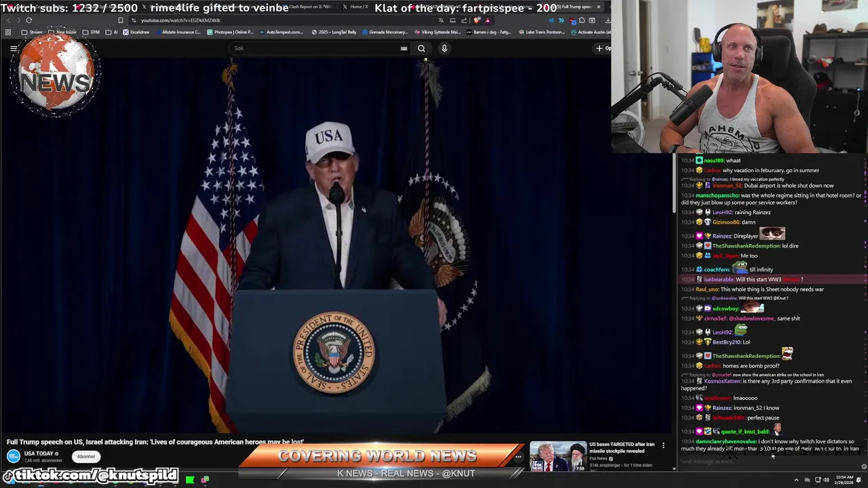Open the Photopea bookmark
868x488 pixels.
pos(230,32)
